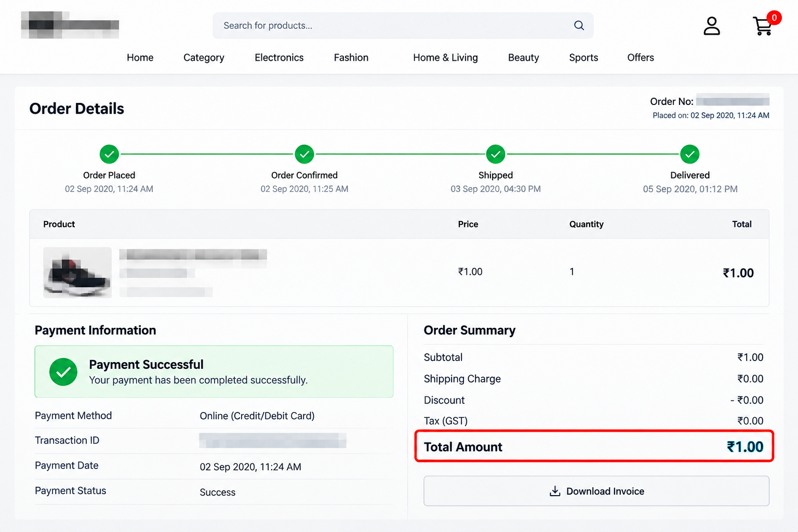Open the shoe product thumbnail
The width and height of the screenshot is (798, 532).
point(77,272)
